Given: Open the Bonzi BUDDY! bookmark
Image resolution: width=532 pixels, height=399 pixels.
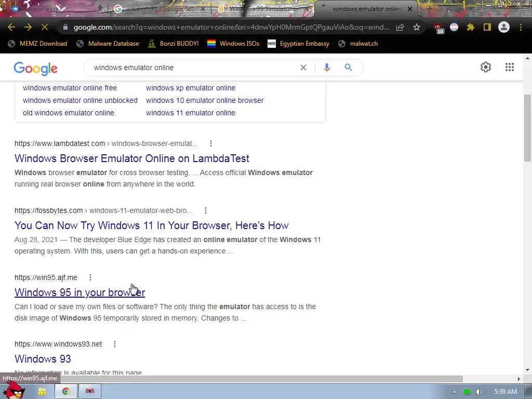Looking at the screenshot, I should [x=173, y=44].
